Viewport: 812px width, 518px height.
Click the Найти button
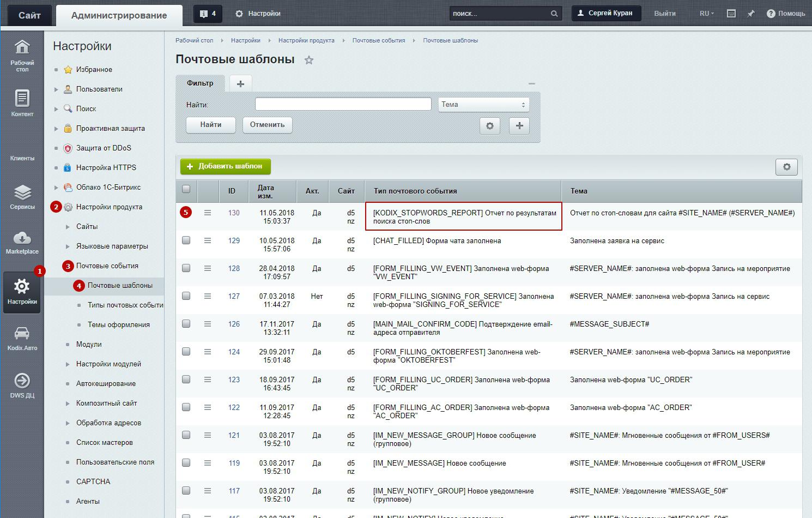coord(211,125)
